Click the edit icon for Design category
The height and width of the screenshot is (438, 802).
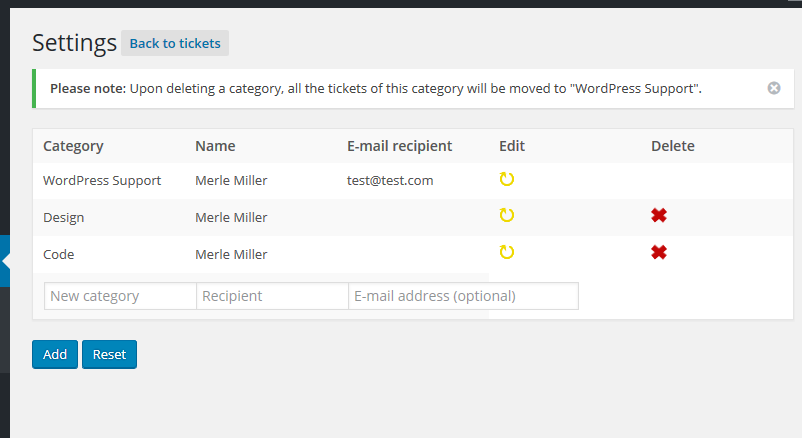(506, 215)
